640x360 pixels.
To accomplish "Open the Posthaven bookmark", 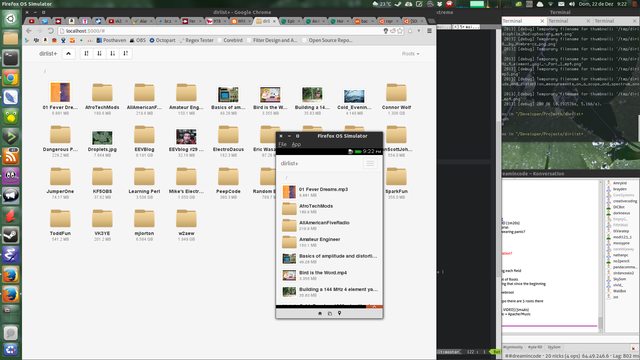I will tap(111, 40).
